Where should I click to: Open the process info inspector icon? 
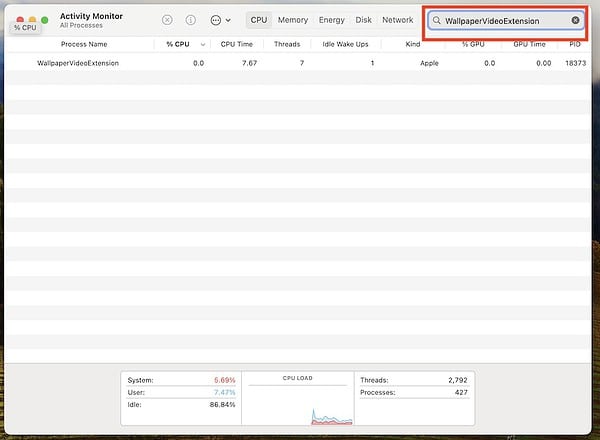[190, 20]
